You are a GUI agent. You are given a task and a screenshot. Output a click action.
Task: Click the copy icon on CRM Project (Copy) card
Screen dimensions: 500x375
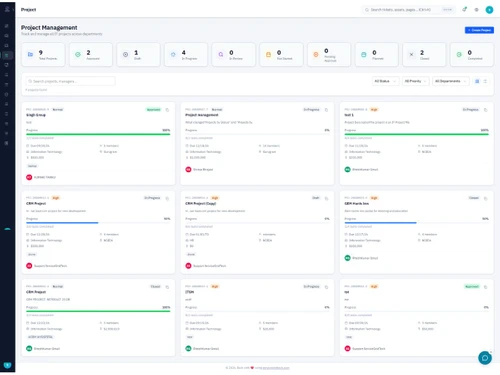326,198
